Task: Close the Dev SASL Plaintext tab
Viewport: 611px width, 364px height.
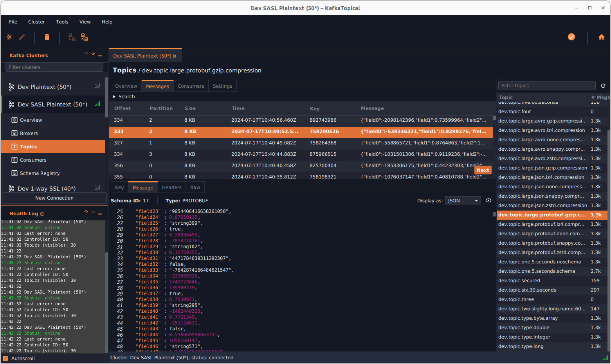Action: pos(175,56)
